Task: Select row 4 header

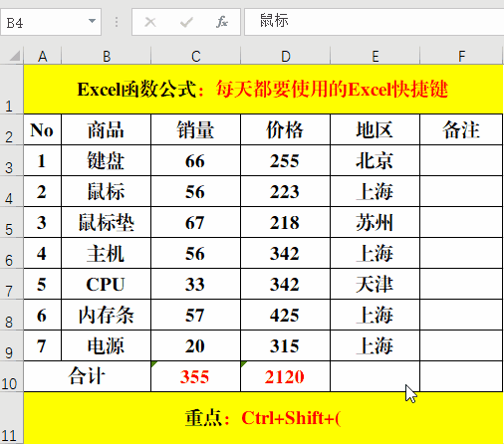Action: pyautogui.click(x=11, y=191)
